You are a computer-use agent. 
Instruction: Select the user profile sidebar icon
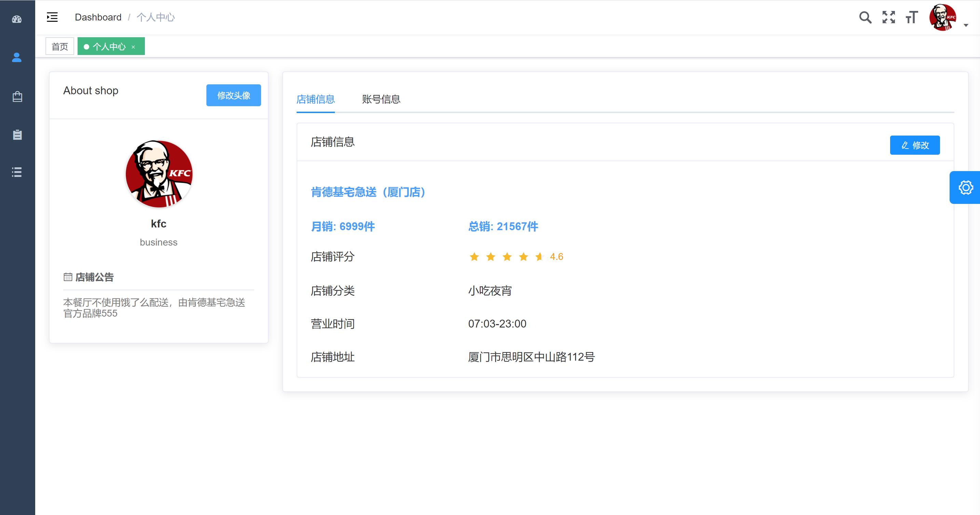click(x=17, y=57)
